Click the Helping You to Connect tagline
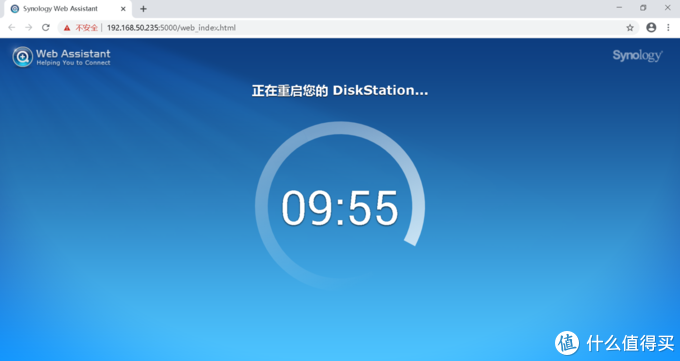 pyautogui.click(x=73, y=63)
